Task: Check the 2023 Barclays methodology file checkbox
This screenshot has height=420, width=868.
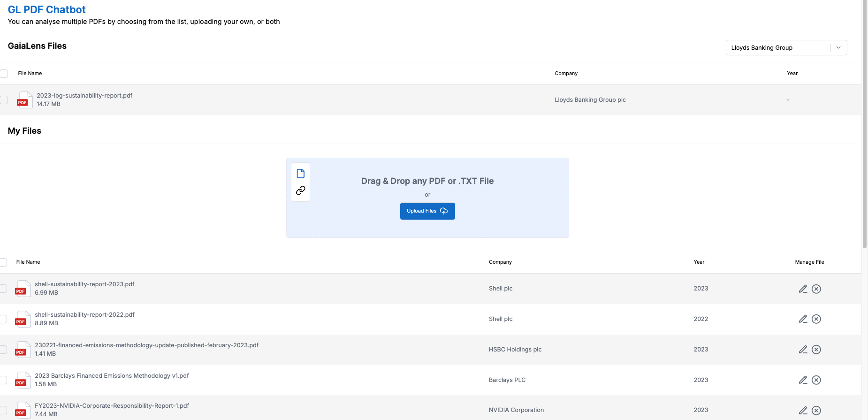Action: tap(3, 380)
